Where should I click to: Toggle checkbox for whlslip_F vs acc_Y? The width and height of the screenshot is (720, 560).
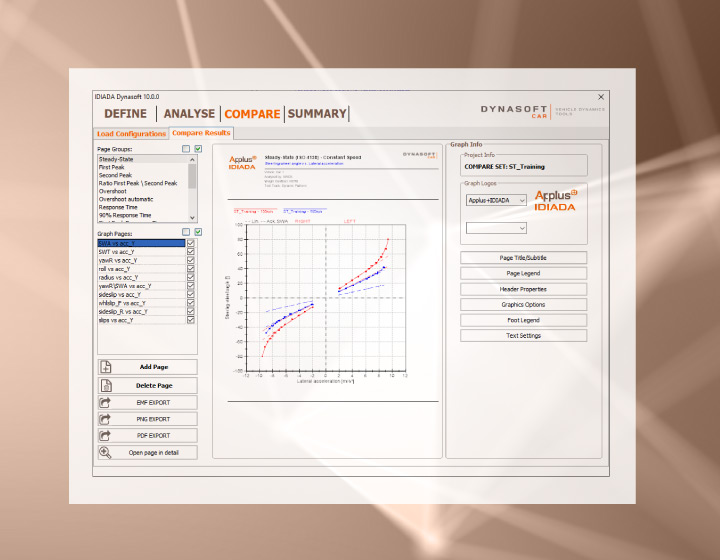coord(191,303)
